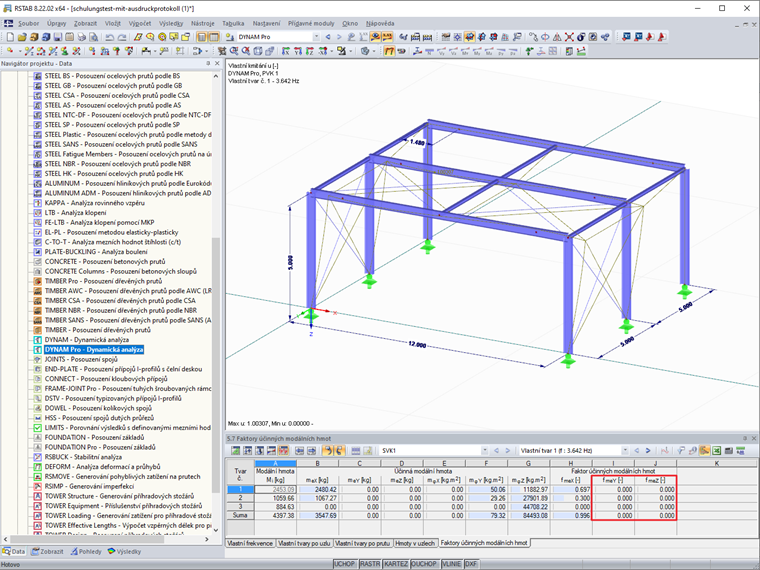The image size is (760, 570).
Task: Close the navigator panel with its X button
Action: click(217, 63)
